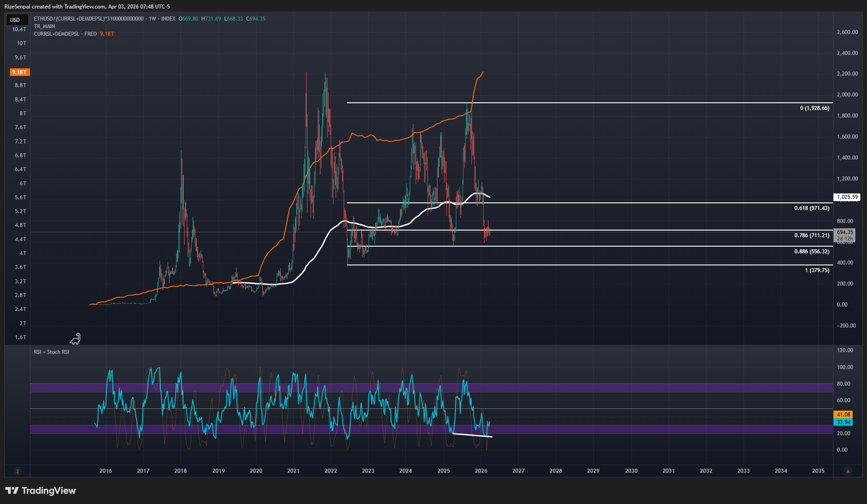Click the Z timezone button at bottom left

click(x=17, y=471)
